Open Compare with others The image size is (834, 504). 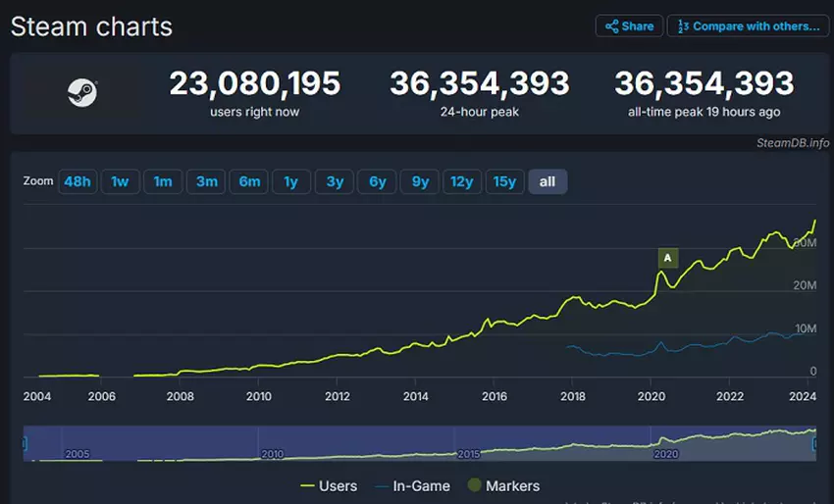coord(748,26)
